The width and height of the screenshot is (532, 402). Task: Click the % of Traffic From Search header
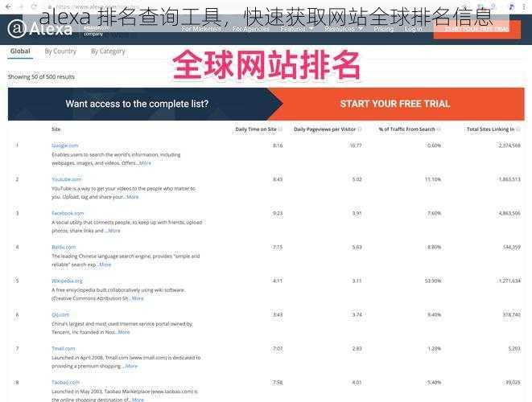pyautogui.click(x=406, y=129)
